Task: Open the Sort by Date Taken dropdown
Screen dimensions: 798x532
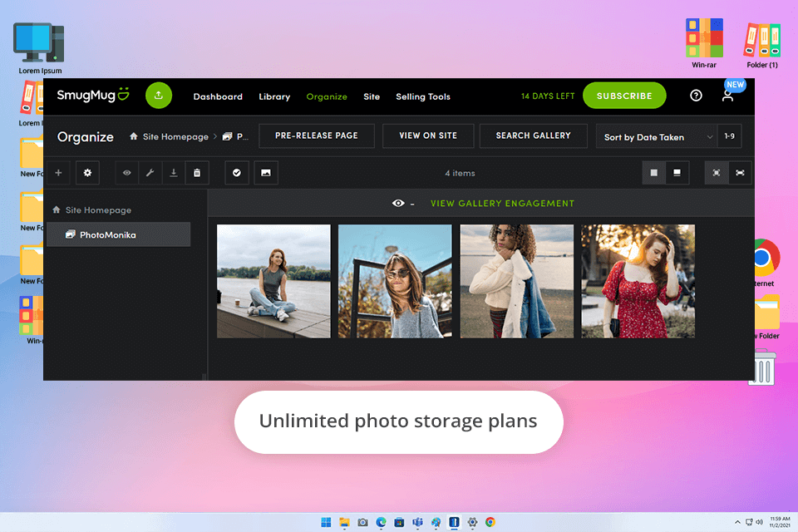Action: tap(657, 136)
